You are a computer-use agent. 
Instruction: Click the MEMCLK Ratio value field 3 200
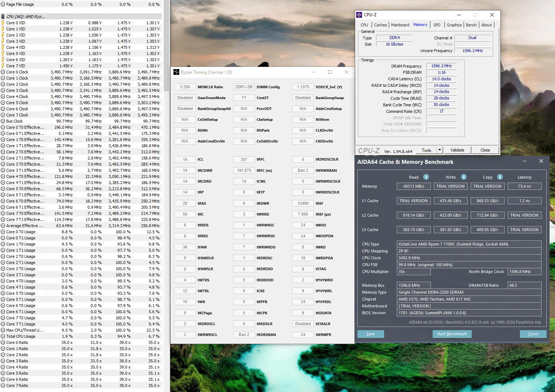pos(185,87)
